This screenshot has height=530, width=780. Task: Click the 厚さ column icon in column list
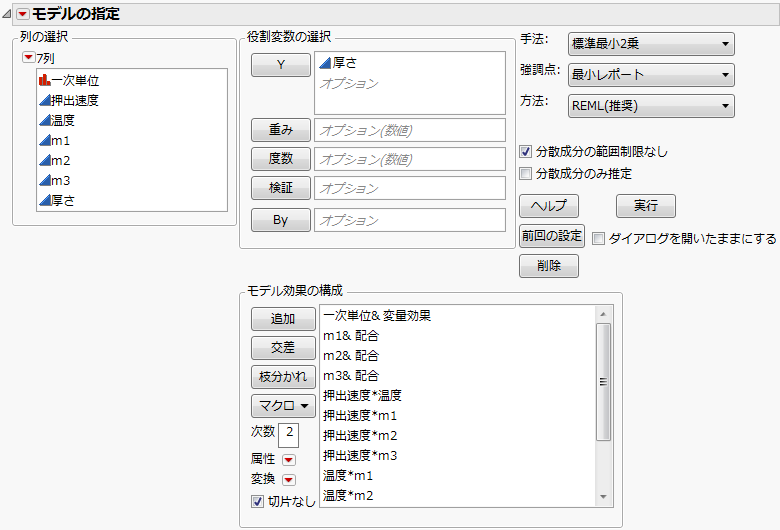pos(45,200)
